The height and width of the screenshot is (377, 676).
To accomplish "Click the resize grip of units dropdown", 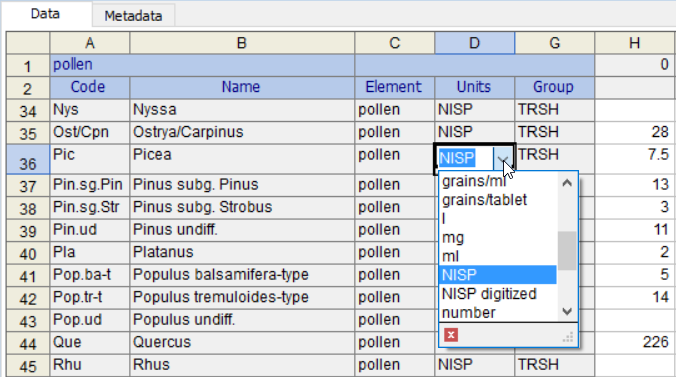I will [569, 337].
